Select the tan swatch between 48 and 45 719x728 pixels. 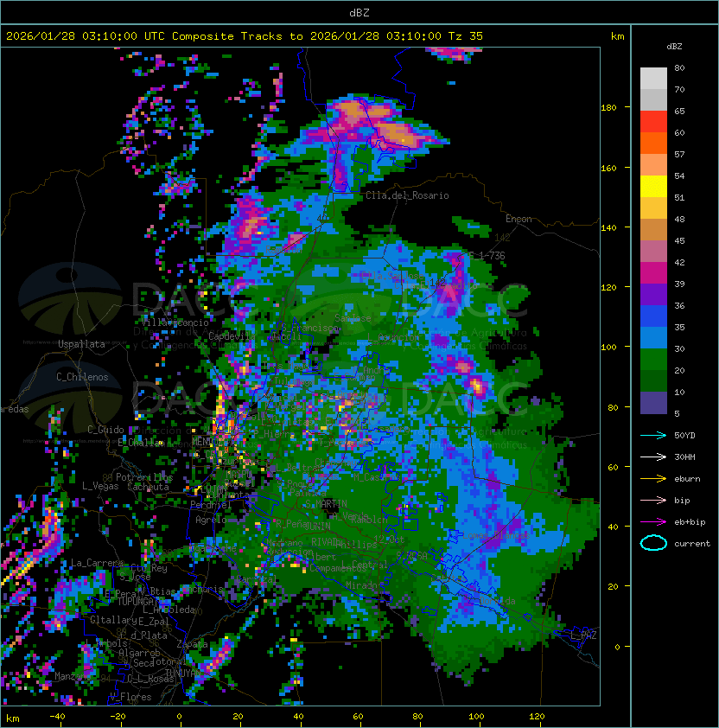[x=653, y=230]
